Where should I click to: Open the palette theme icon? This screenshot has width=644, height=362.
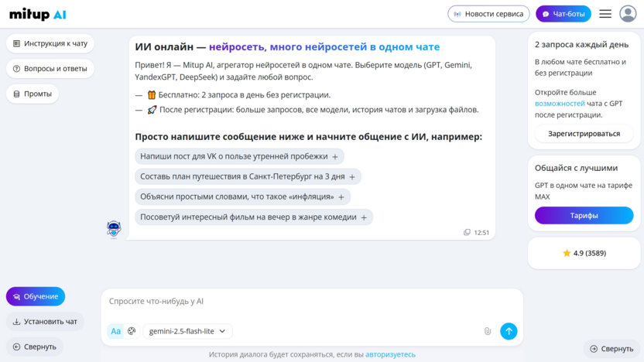[x=132, y=331]
